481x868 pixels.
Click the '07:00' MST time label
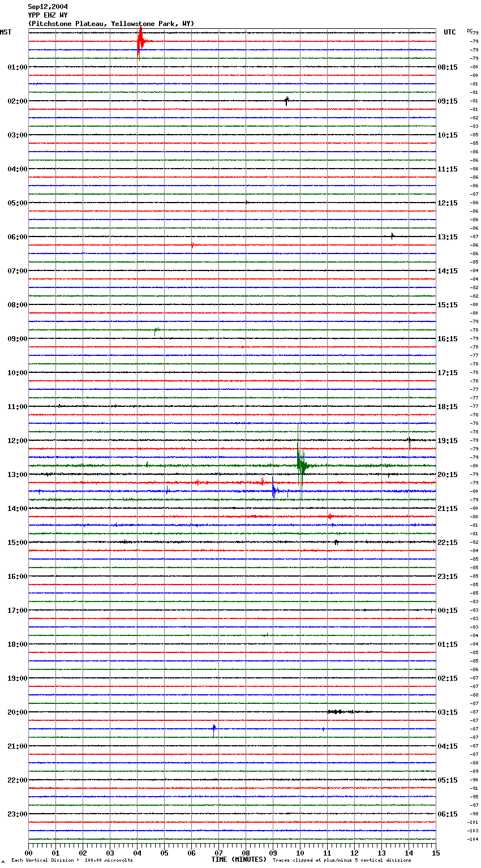[x=18, y=271]
